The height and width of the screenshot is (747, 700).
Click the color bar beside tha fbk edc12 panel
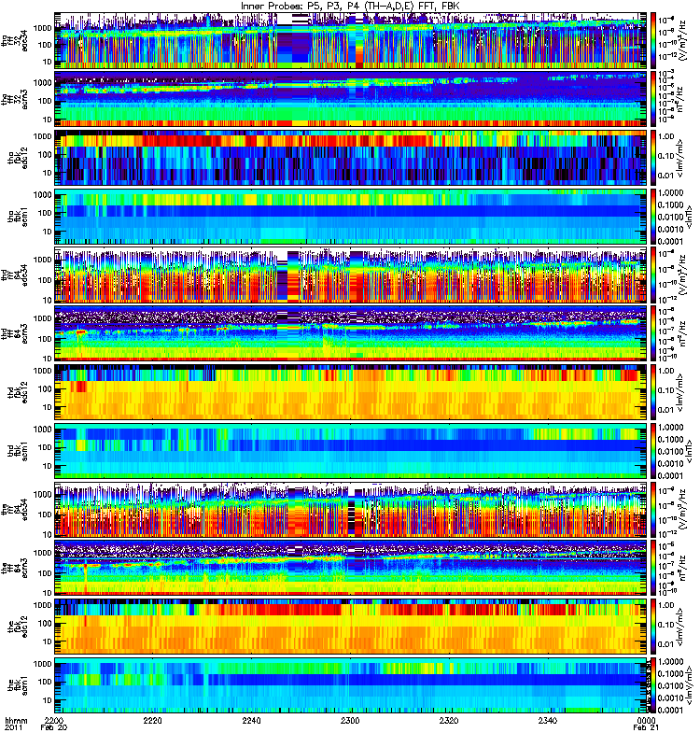point(652,158)
